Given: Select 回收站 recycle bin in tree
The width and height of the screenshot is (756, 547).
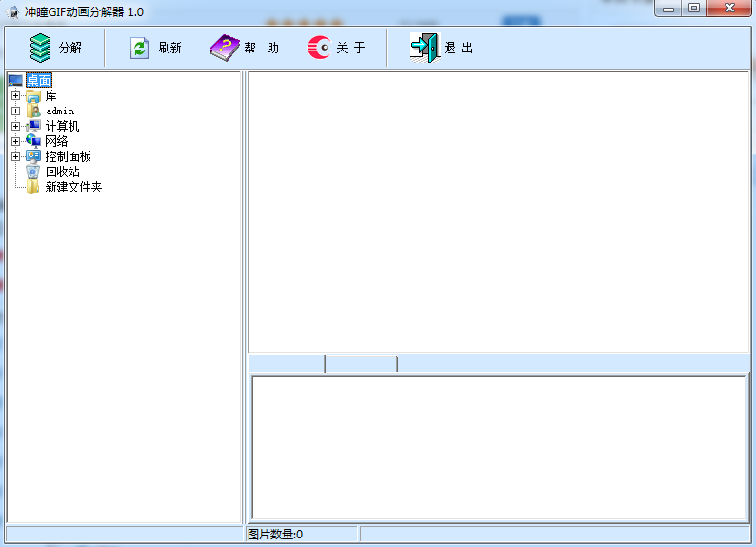Looking at the screenshot, I should [x=62, y=172].
